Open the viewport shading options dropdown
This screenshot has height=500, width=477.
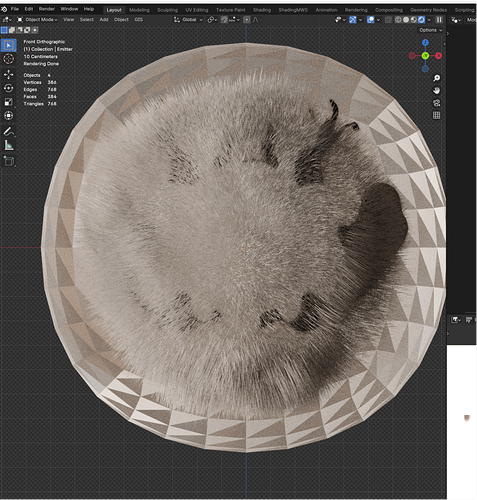[x=429, y=20]
